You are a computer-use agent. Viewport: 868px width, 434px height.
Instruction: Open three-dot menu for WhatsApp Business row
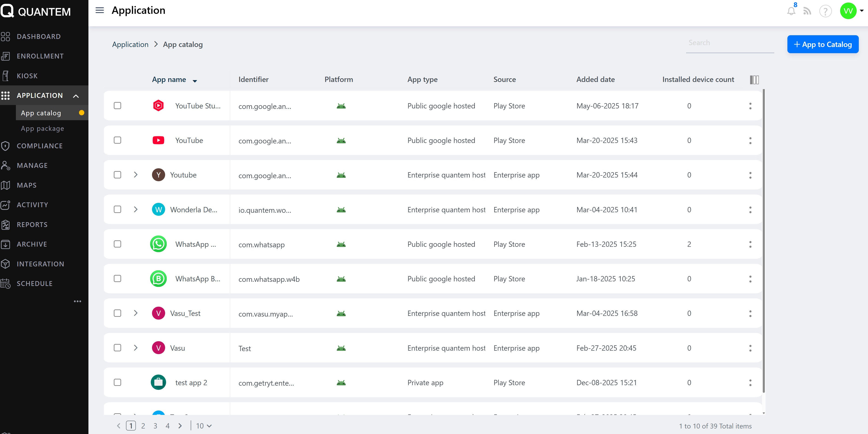[x=750, y=279]
